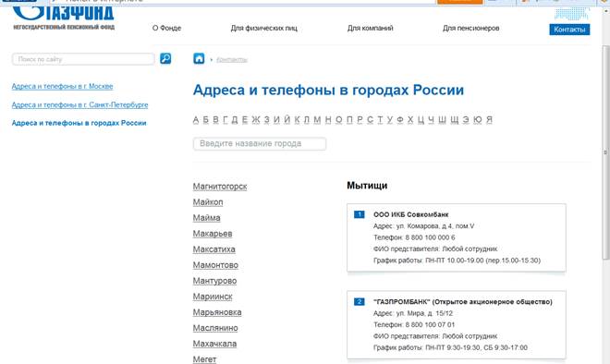The height and width of the screenshot is (364, 610).
Task: Filter cities by letter Ч
Action: point(431,120)
